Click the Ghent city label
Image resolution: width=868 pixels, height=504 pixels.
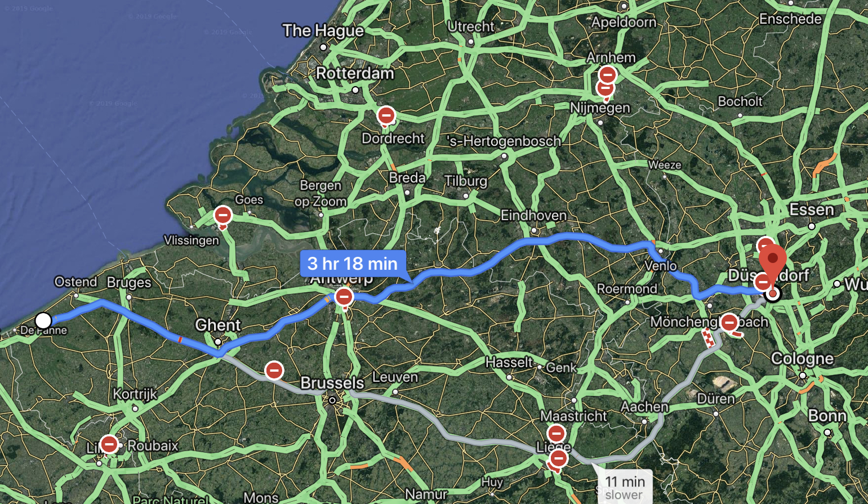coord(218,325)
